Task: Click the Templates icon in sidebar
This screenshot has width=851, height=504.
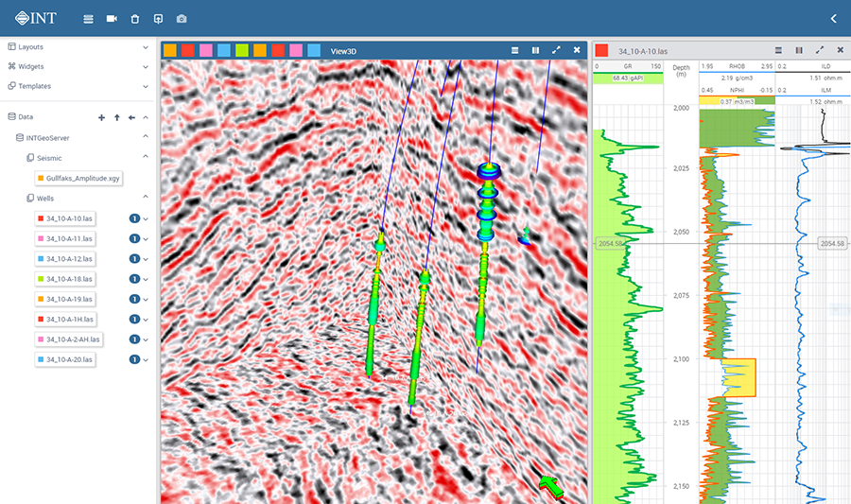Action: click(x=11, y=86)
